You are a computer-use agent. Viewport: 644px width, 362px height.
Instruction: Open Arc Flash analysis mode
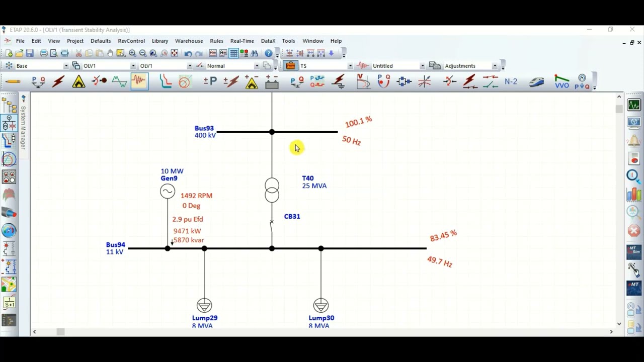click(78, 81)
